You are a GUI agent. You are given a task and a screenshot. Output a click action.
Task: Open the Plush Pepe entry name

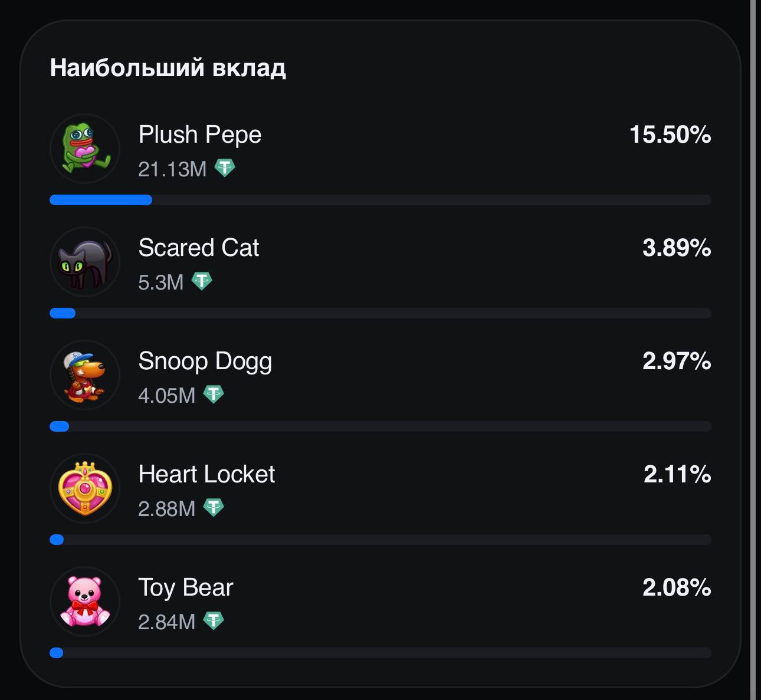pyautogui.click(x=200, y=135)
